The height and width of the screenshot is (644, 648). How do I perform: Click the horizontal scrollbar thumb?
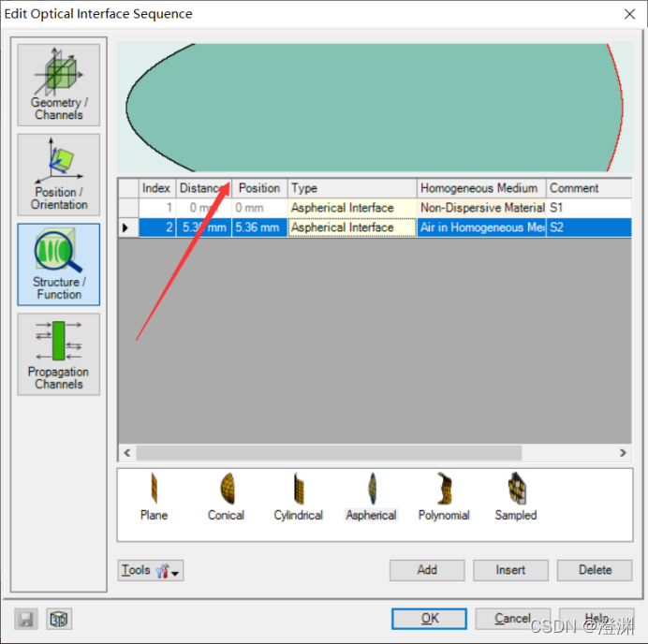click(x=329, y=453)
